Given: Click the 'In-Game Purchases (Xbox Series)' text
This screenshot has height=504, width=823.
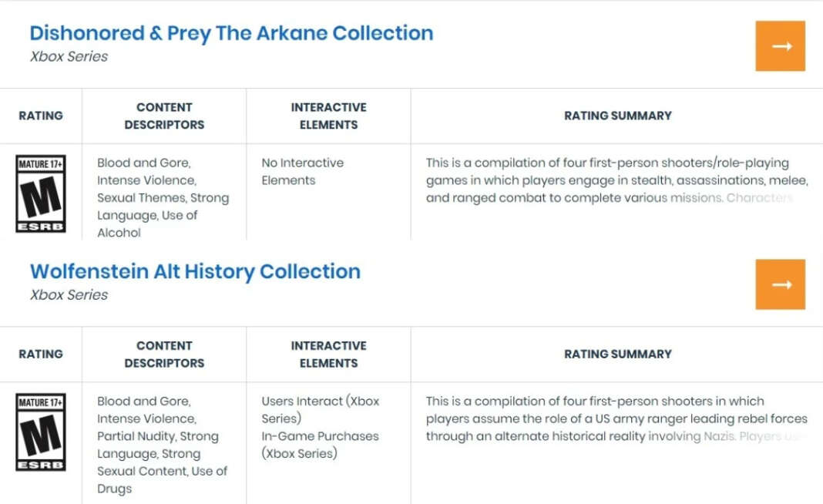Looking at the screenshot, I should 320,445.
